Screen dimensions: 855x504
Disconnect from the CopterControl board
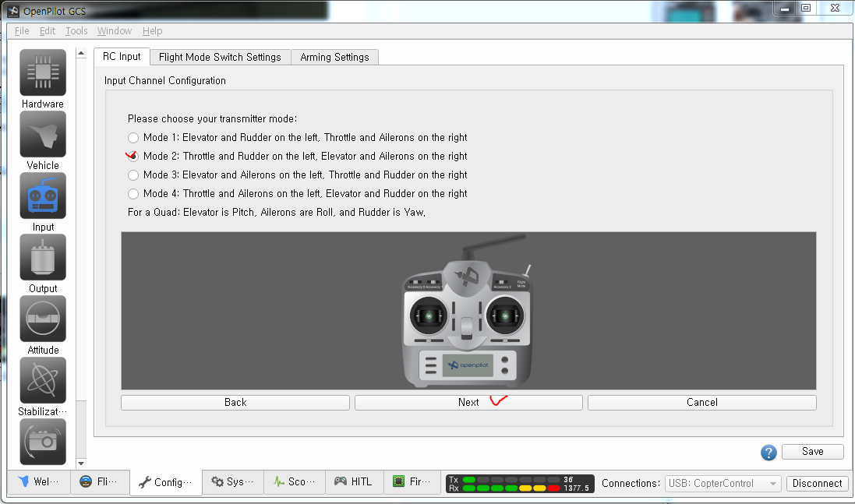coord(817,483)
